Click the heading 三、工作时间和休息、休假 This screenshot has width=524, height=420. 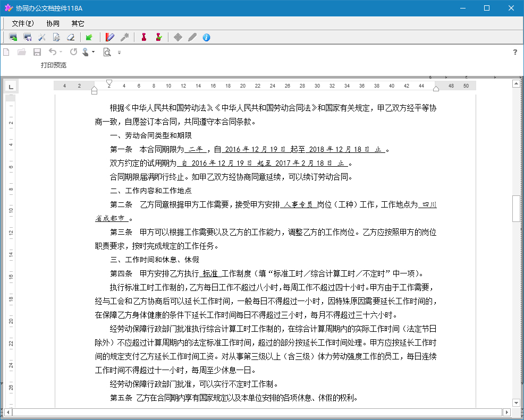(155, 260)
